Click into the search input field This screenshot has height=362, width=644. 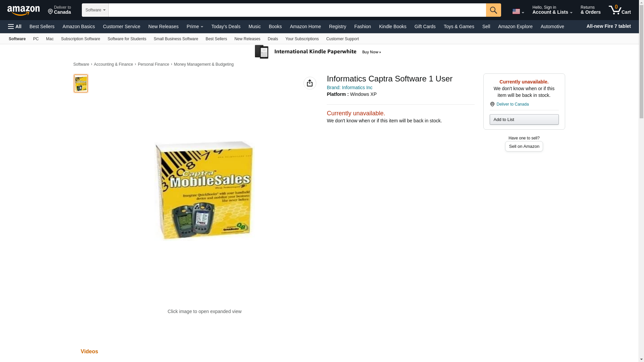click(x=297, y=10)
